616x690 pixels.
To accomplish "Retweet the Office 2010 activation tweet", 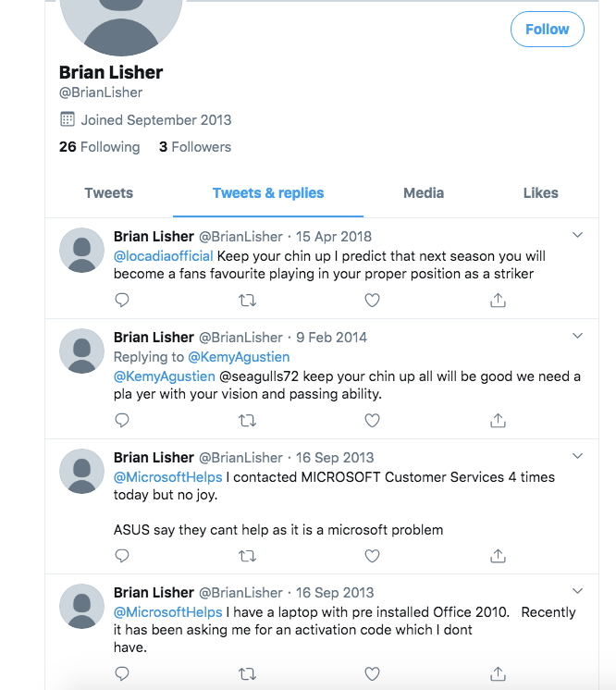I will coord(247,673).
